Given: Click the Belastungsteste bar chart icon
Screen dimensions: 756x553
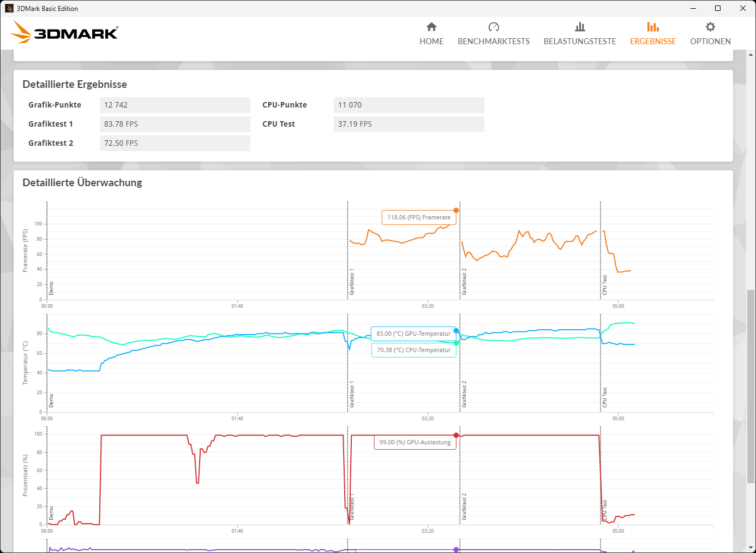Looking at the screenshot, I should [x=580, y=27].
